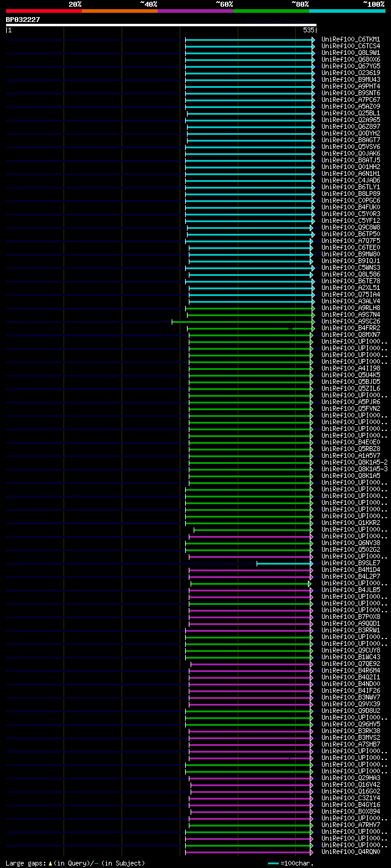Select the UniRef100_A3ALV4 label
This screenshot has width=391, height=868.
click(x=351, y=301)
